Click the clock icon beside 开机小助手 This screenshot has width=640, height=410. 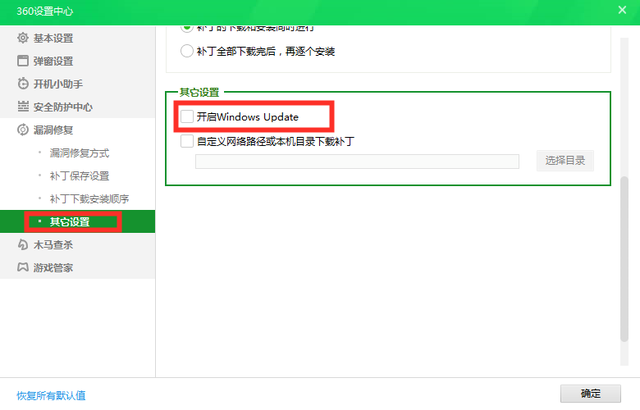point(23,84)
